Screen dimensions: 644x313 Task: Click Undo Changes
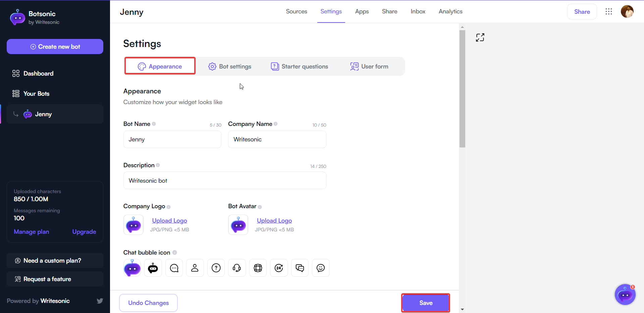click(148, 303)
